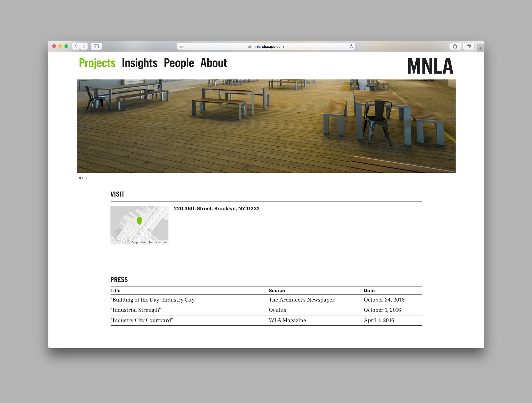Image resolution: width=532 pixels, height=403 pixels.
Task: Show all tabs overview icon
Action: click(469, 46)
